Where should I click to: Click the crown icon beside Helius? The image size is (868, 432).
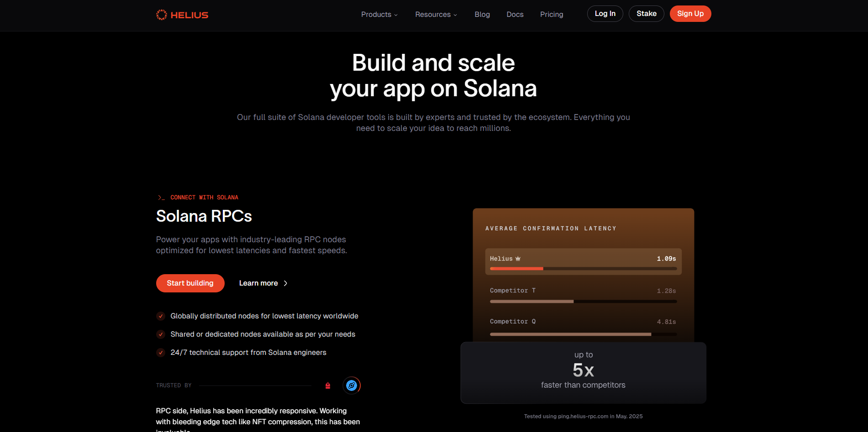coord(518,259)
